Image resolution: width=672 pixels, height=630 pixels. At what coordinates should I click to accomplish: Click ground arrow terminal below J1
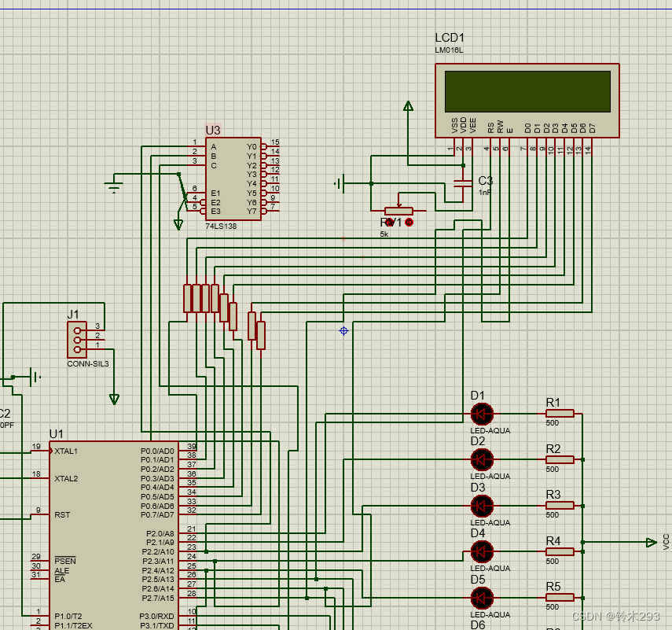[114, 400]
